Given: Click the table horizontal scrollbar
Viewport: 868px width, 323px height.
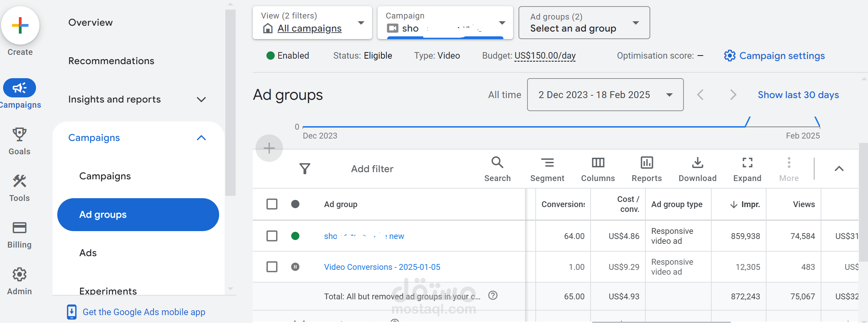Looking at the screenshot, I should click(x=661, y=322).
